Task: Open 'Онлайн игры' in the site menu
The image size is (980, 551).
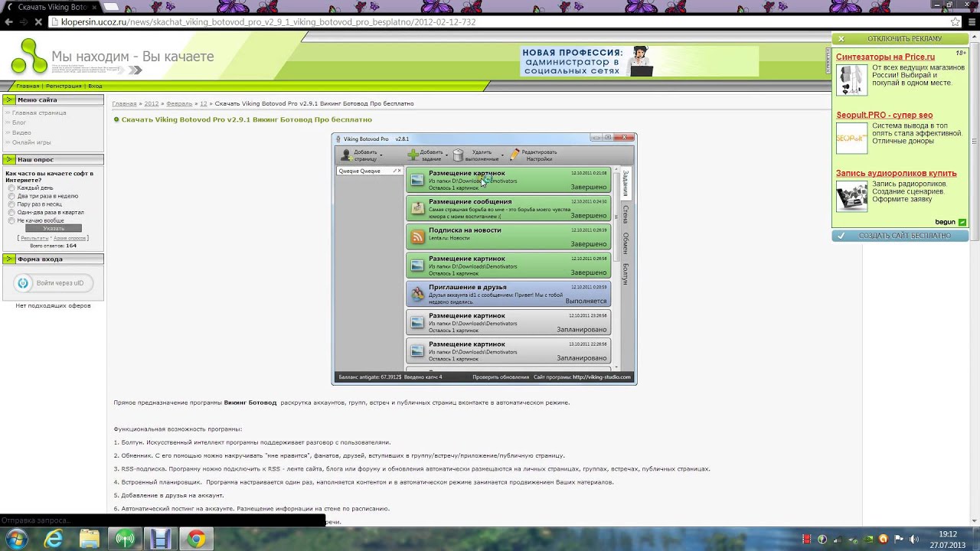Action: tap(31, 142)
